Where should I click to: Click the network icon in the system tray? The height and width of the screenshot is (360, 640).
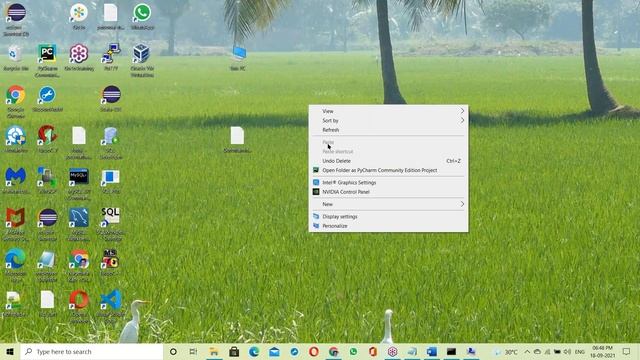[x=547, y=351]
